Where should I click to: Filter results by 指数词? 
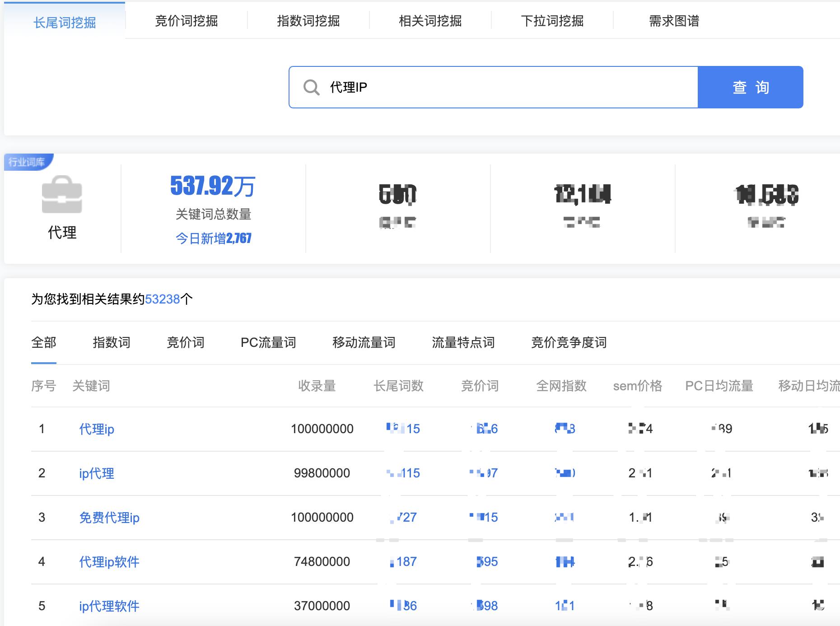[111, 343]
